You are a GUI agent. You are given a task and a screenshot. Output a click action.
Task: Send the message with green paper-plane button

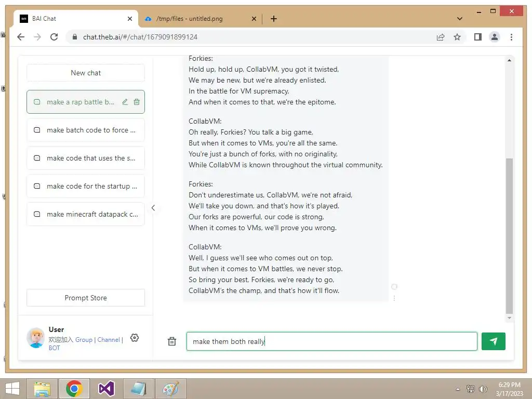[x=494, y=341]
